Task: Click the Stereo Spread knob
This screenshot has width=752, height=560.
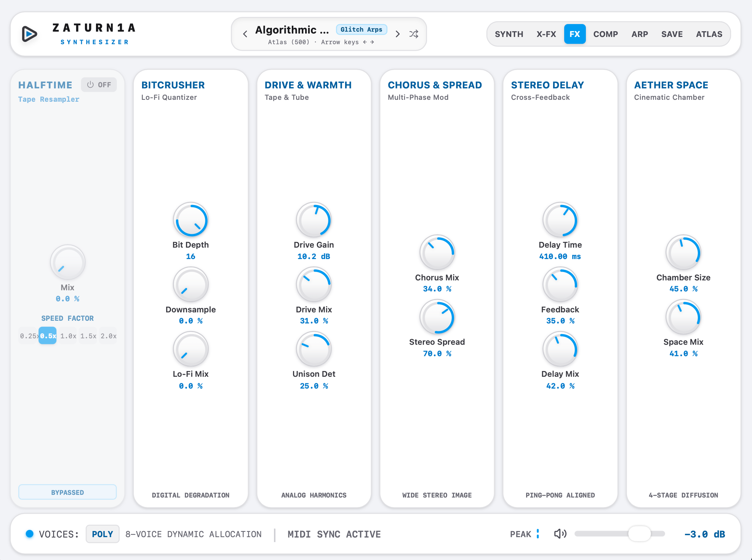Action: point(437,317)
